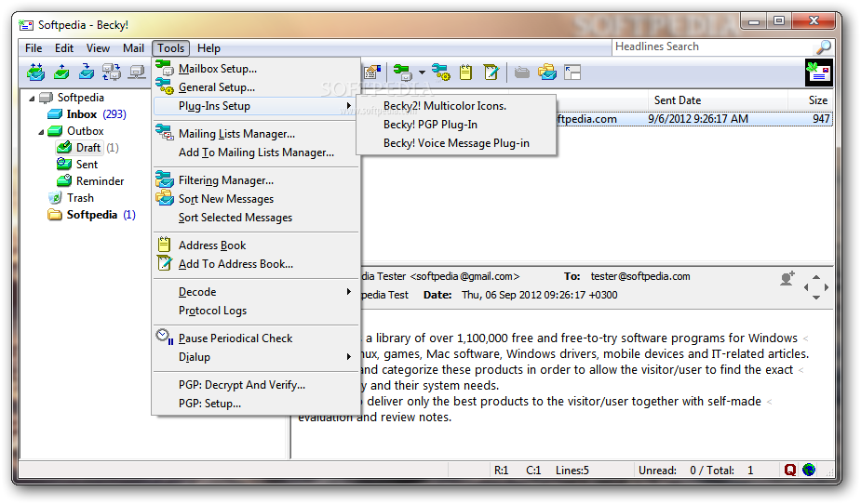Choose PGP: Setup...
Screen dimensions: 861x504
pos(256,404)
